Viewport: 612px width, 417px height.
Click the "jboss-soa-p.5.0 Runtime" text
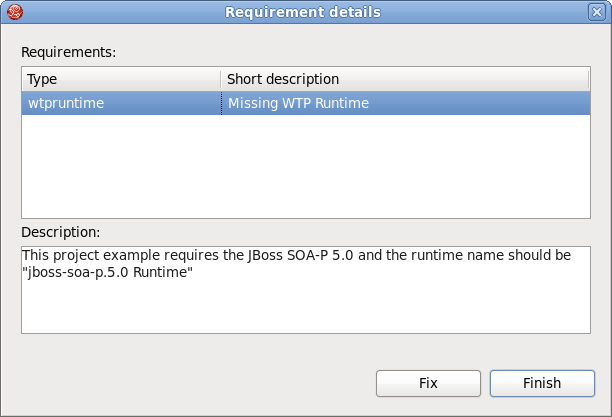pyautogui.click(x=107, y=273)
